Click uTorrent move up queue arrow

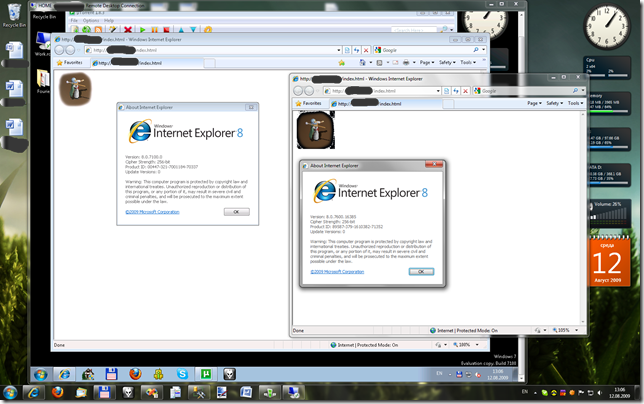tap(181, 30)
